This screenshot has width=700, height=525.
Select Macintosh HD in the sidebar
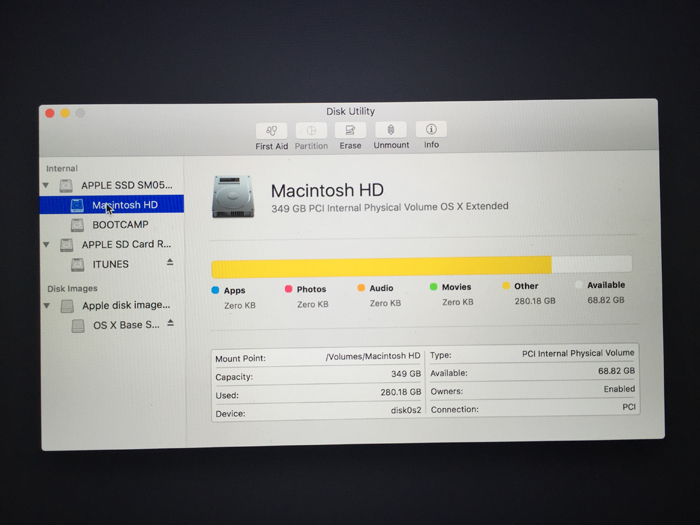coord(124,205)
